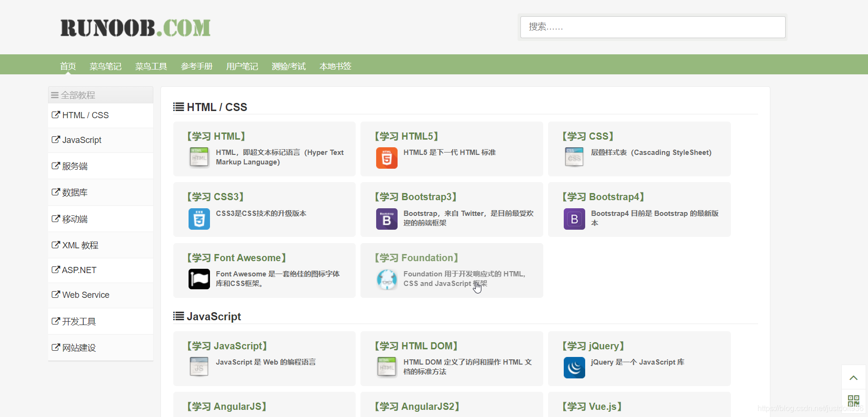Select ASP.NET in the sidebar
Viewport: 868px width, 417px height.
point(100,270)
